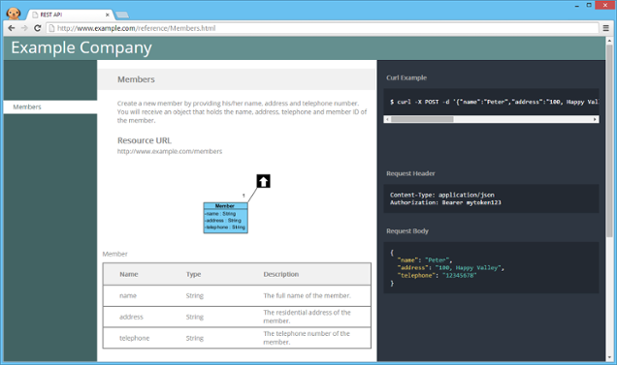Image resolution: width=617 pixels, height=365 pixels.
Task: Select Members in the left sidebar
Action: tap(50, 107)
